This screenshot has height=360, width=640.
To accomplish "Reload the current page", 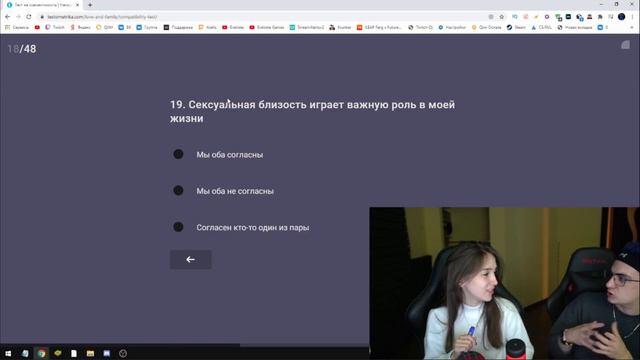I will tap(29, 17).
